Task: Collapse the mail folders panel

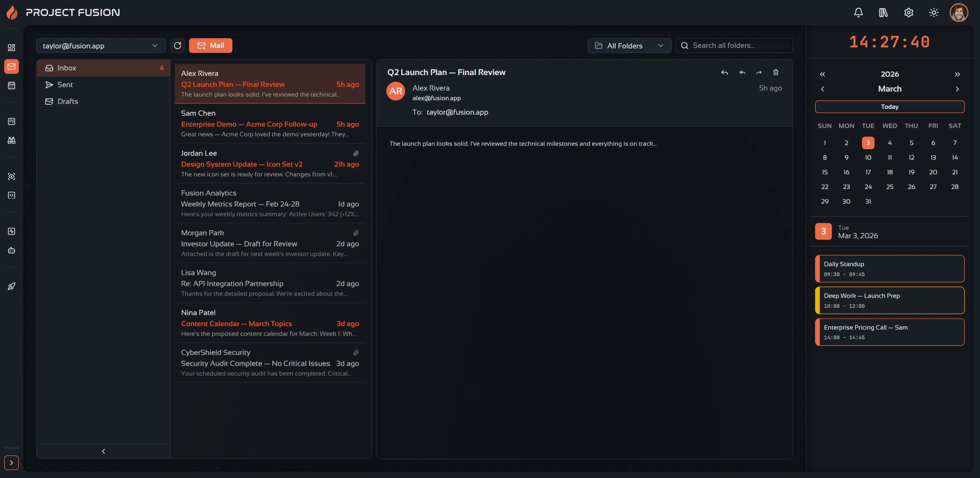Action: point(103,451)
